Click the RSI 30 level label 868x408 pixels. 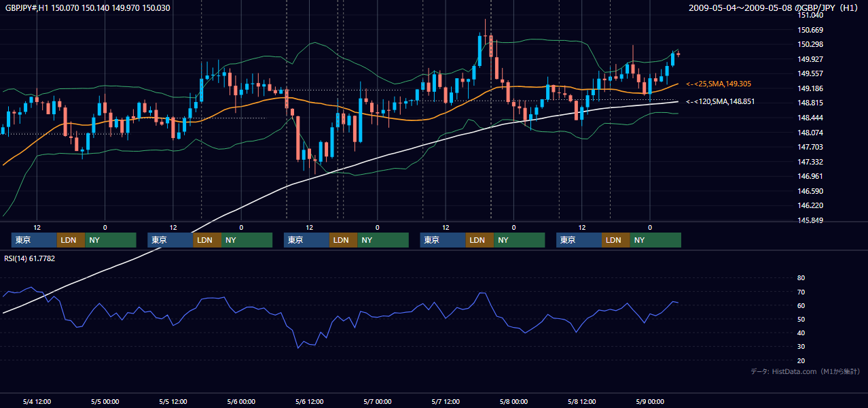pos(801,347)
